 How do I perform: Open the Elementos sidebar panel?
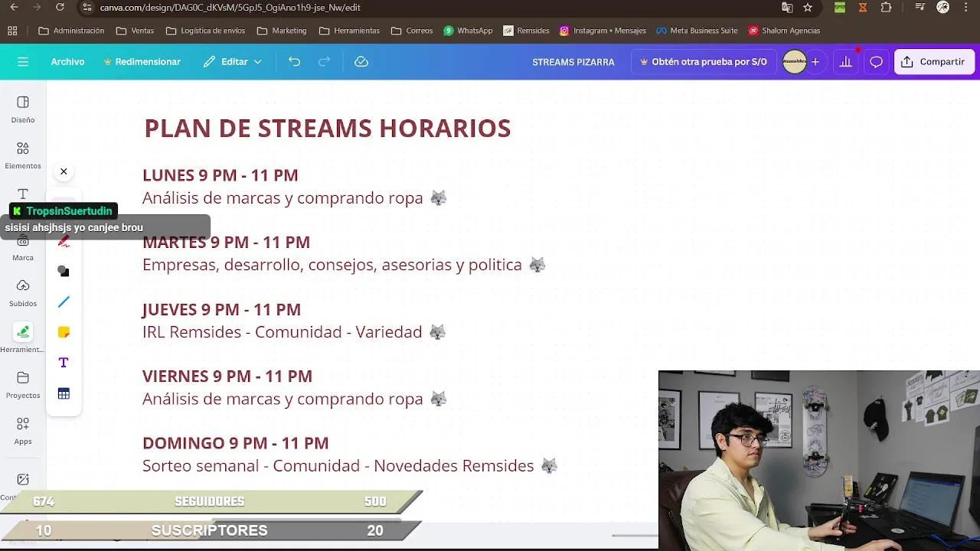pos(23,155)
